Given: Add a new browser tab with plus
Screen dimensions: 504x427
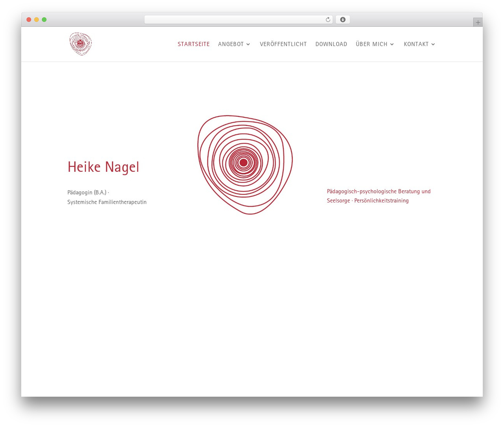Looking at the screenshot, I should 478,22.
